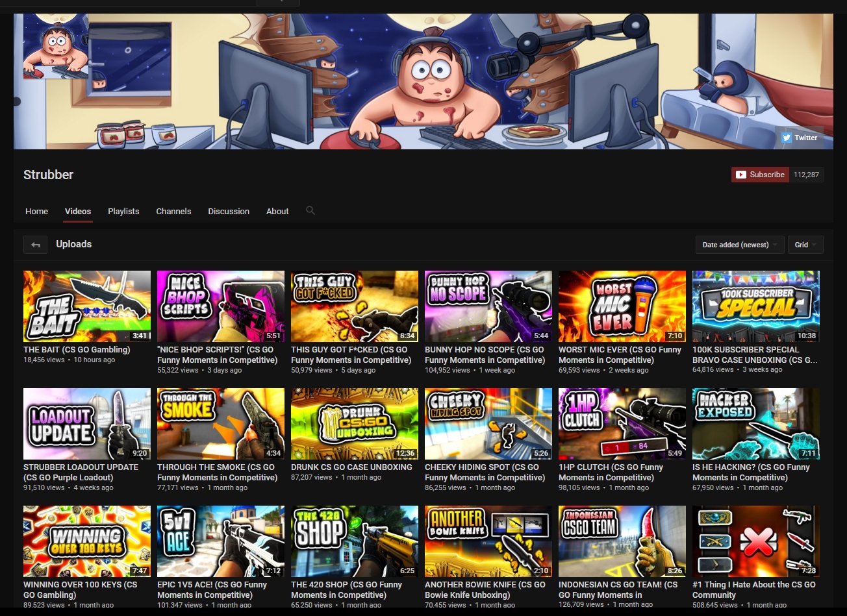Click the Subscribe button
Screen dimensions: 847x616
click(759, 175)
